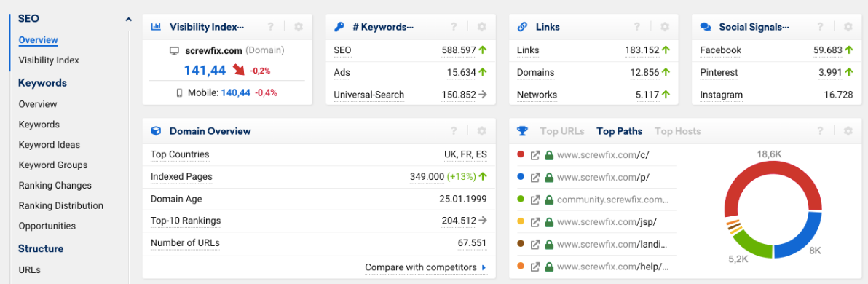868x284 pixels.
Task: Open Visibility Index in sidebar
Action: pos(49,60)
